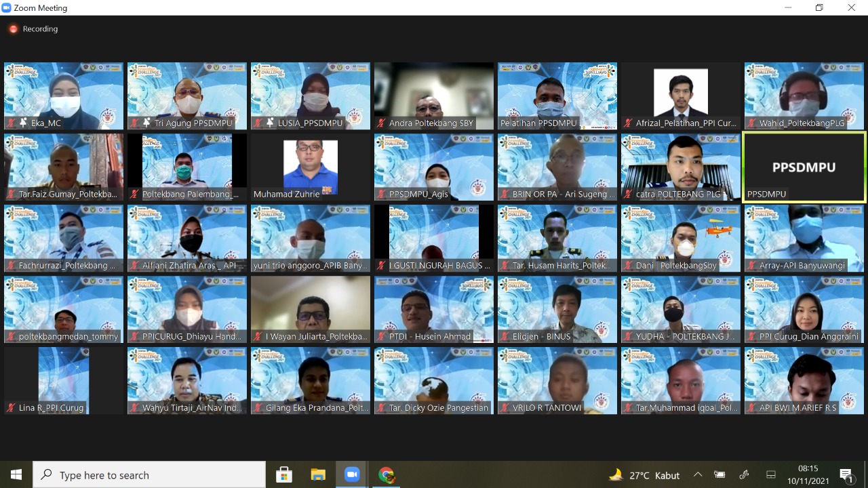Click the red Recording indicator icon
868x488 pixels.
(x=13, y=29)
